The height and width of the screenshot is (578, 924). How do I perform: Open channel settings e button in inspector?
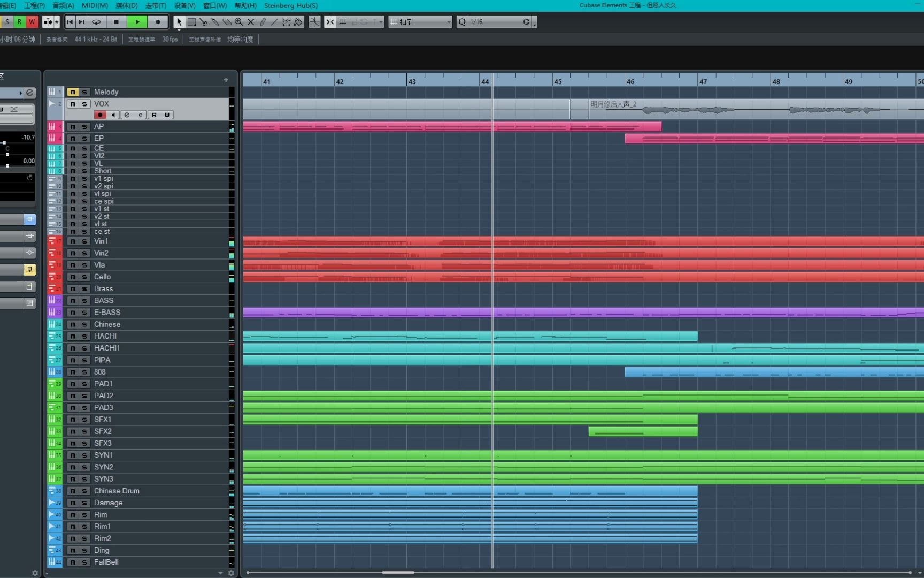[x=30, y=93]
